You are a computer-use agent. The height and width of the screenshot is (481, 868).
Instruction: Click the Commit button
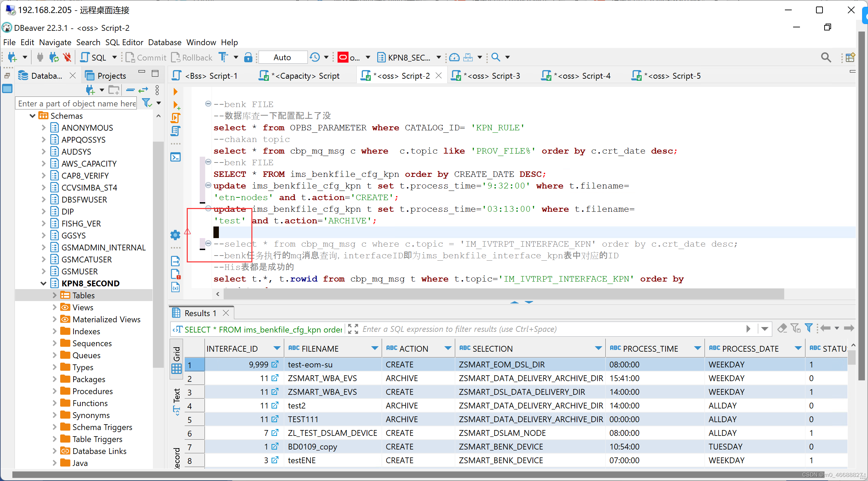[x=146, y=57]
